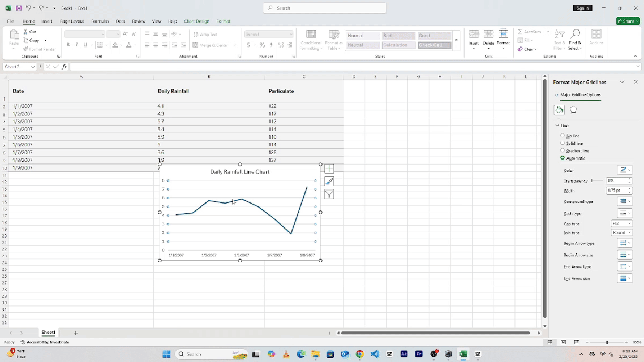
Task: Click the Redo icon
Action: (x=41, y=8)
